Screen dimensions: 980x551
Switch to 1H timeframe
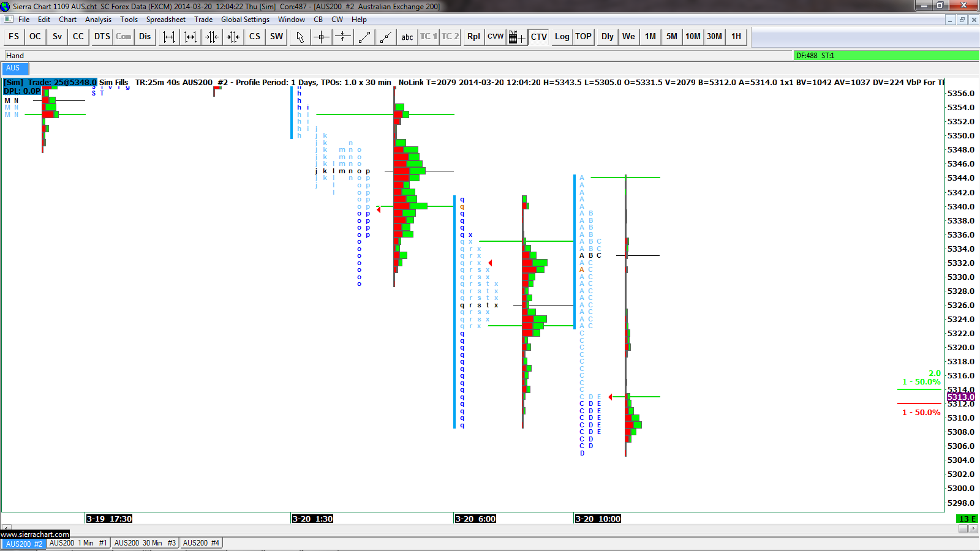click(x=736, y=37)
